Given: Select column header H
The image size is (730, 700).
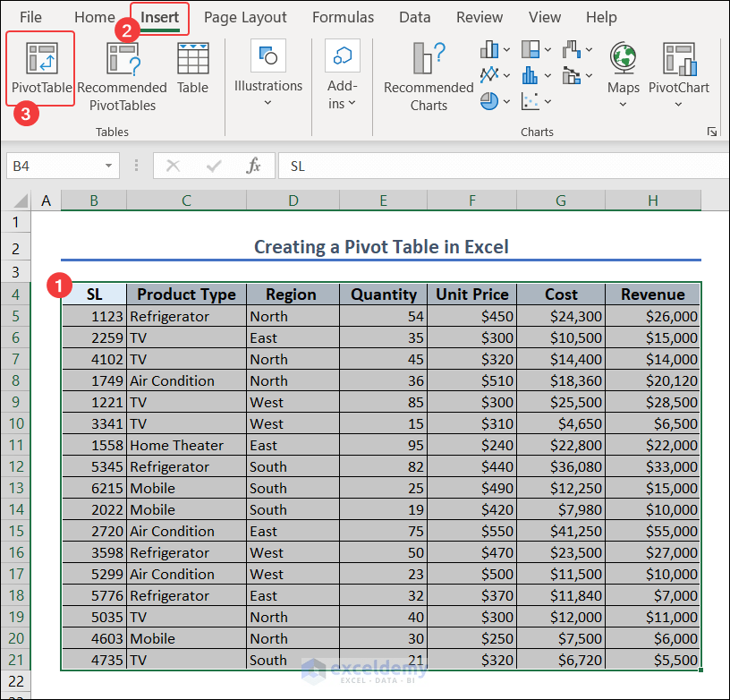Looking at the screenshot, I should tap(650, 200).
